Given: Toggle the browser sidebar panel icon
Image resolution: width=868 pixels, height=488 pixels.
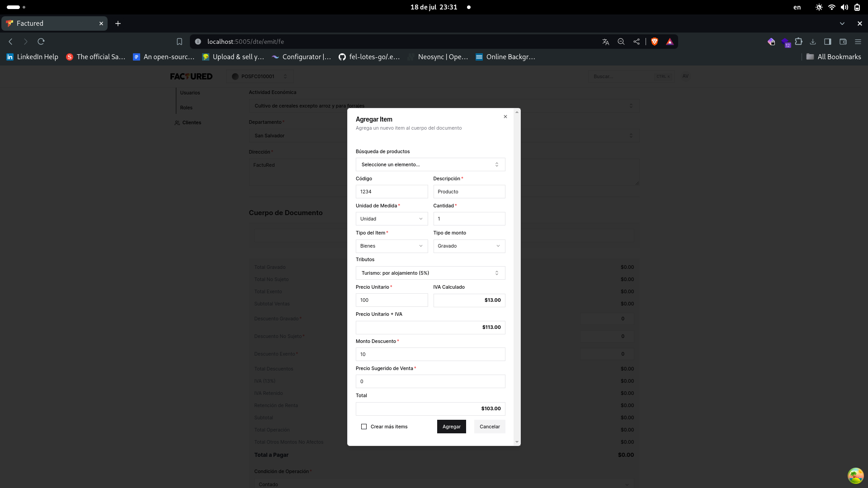Looking at the screenshot, I should 828,42.
